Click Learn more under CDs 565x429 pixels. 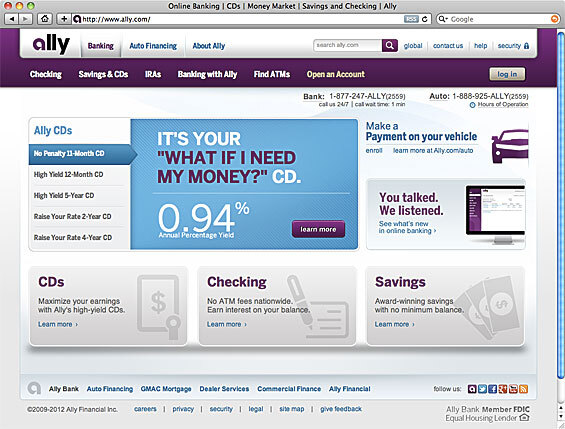pos(58,325)
